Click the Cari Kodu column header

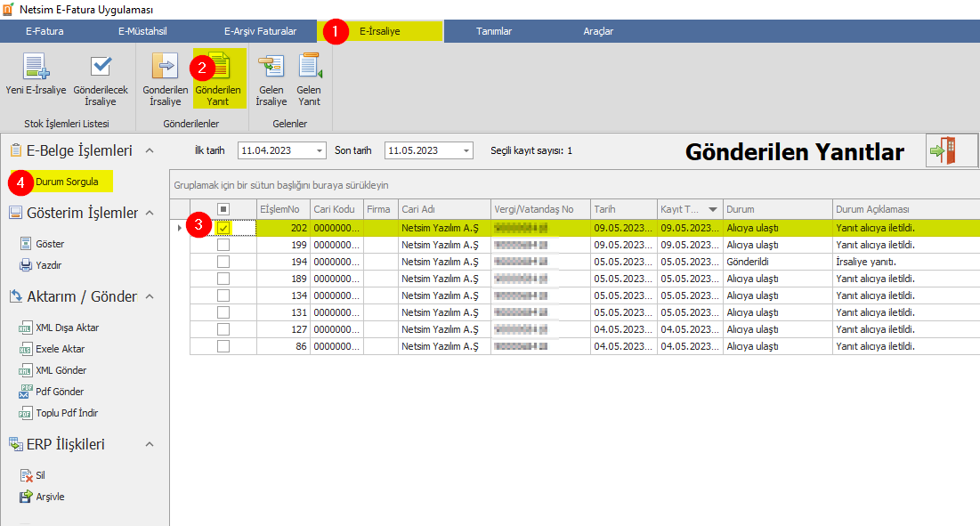pos(336,209)
